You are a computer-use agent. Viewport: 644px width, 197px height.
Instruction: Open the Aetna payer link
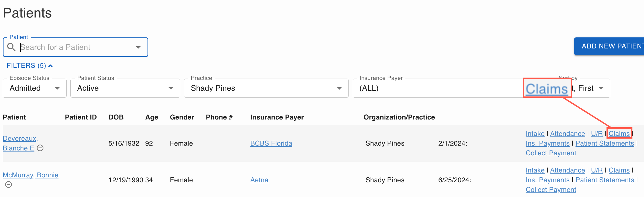(259, 180)
